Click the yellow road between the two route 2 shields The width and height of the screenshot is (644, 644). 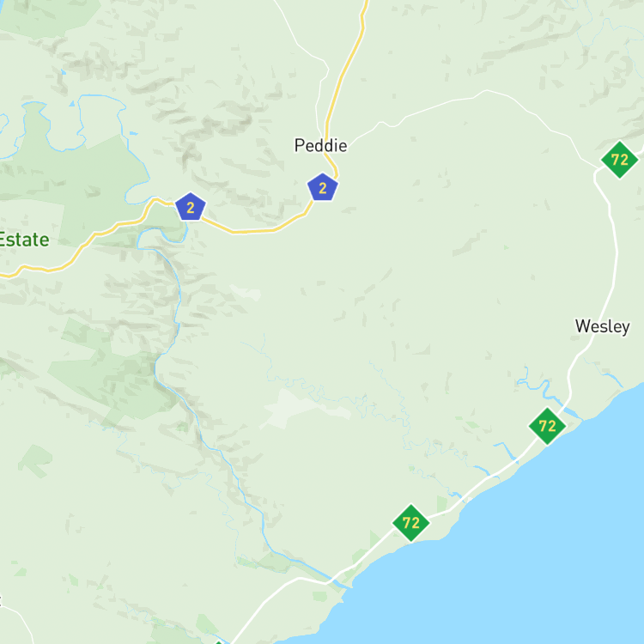(x=255, y=231)
